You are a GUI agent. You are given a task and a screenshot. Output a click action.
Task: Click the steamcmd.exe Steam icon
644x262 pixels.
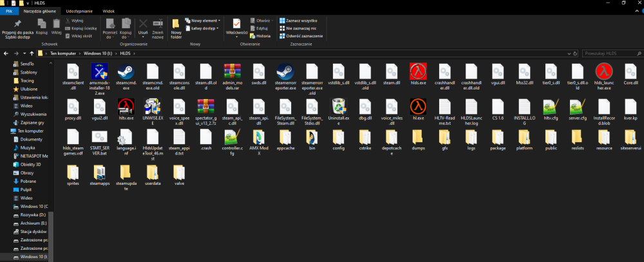pyautogui.click(x=126, y=70)
